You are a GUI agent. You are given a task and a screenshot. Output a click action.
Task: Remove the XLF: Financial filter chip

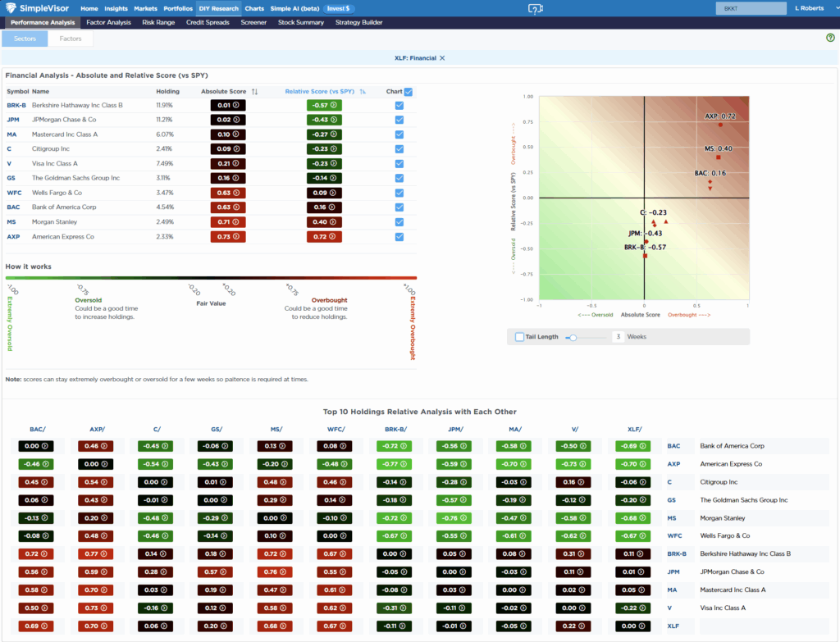tap(441, 58)
